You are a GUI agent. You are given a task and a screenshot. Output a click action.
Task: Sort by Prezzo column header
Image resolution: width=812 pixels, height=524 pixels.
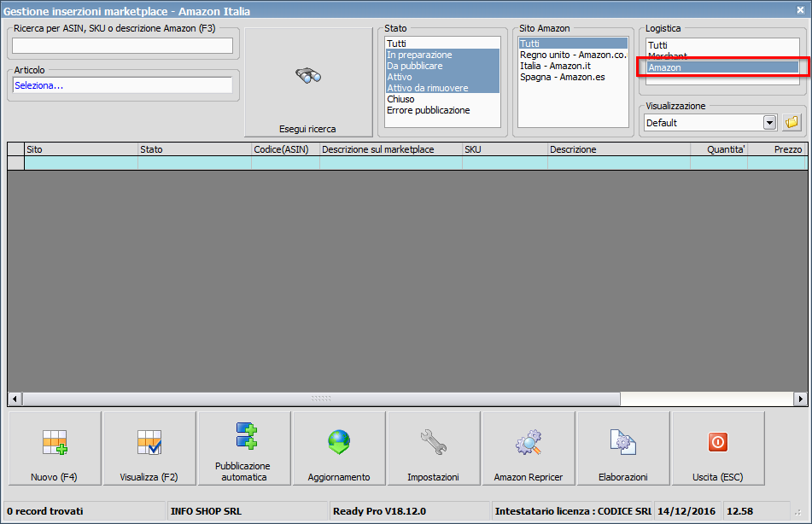[x=777, y=149]
